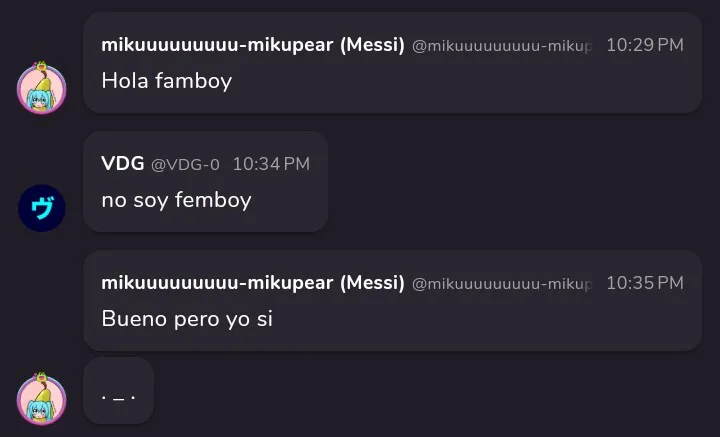720x437 pixels.
Task: Select the Bueno pero yo si message
Action: [187, 319]
